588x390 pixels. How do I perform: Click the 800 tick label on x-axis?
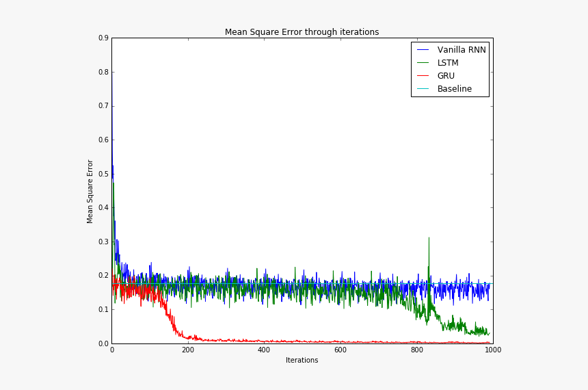pos(416,350)
